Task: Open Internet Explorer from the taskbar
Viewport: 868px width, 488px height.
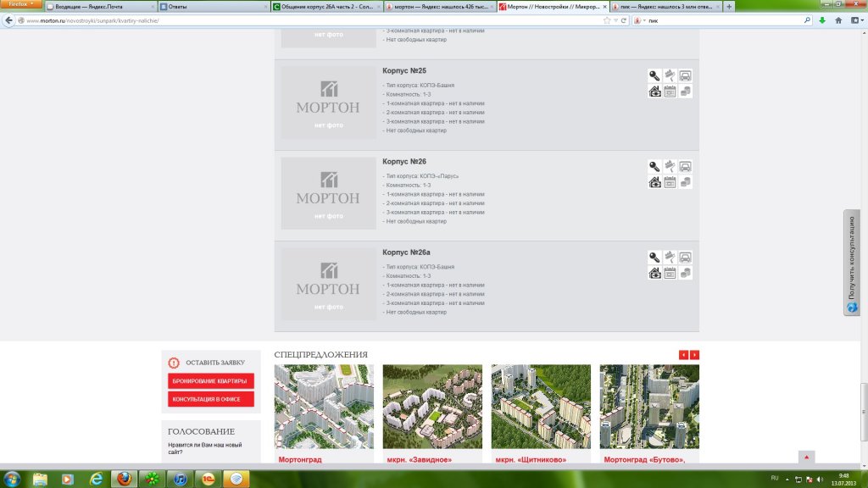Action: pyautogui.click(x=97, y=480)
